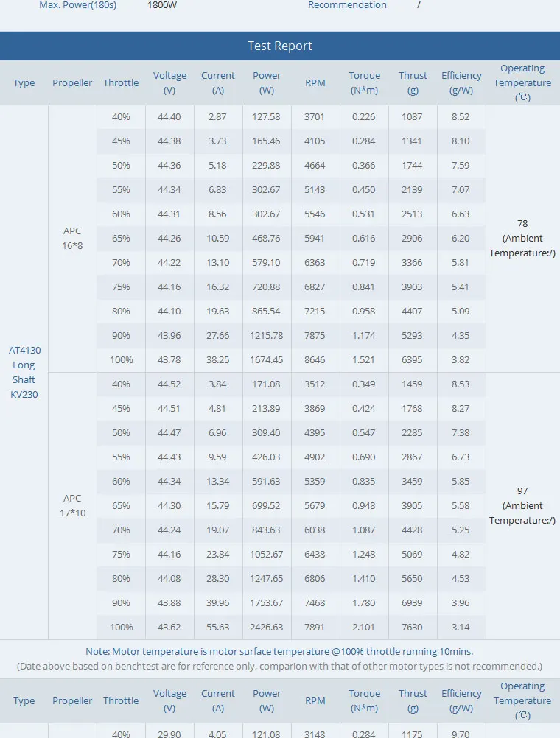Select RPM value '3869'
The image size is (560, 738).
[x=315, y=409]
